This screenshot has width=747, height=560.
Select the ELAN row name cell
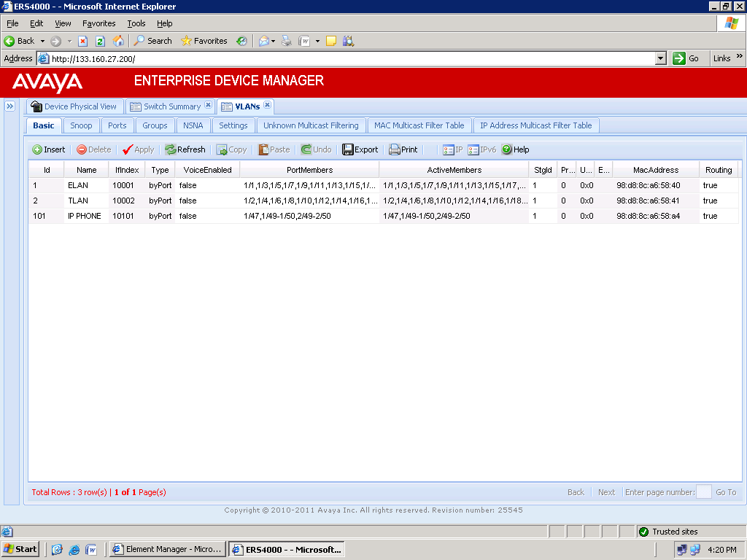point(86,185)
